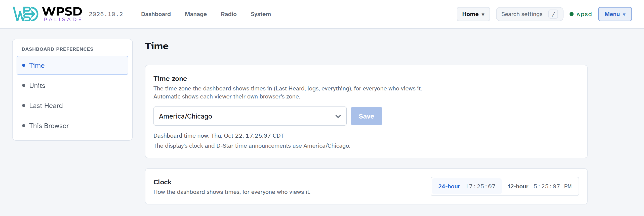
Task: Click the Clock section title
Action: [x=162, y=182]
